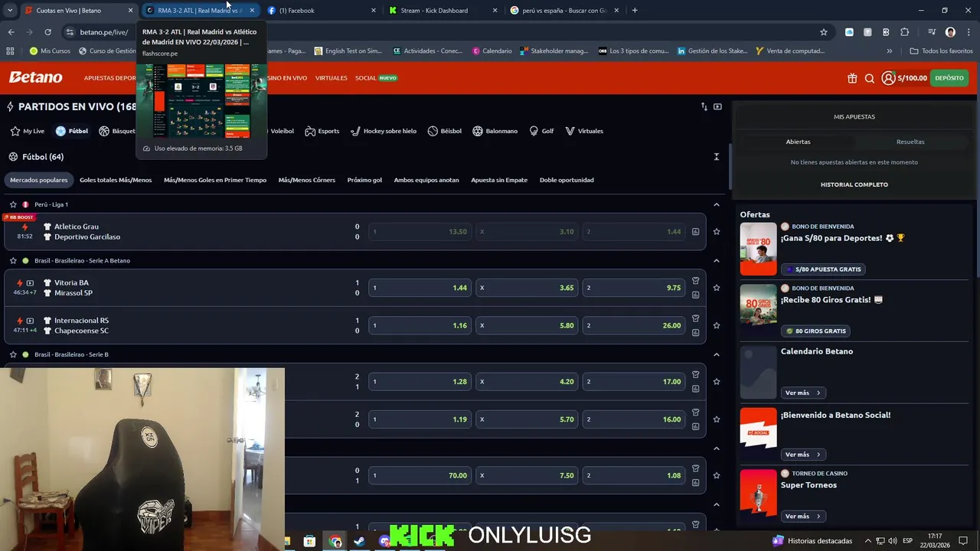Show more bookmarks chevron in bookmarks bar

click(889, 51)
